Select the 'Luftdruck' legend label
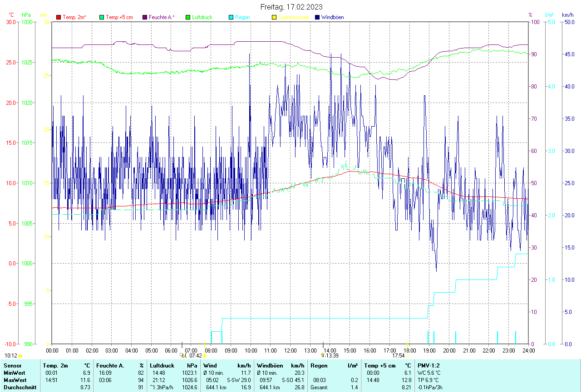 202,17
